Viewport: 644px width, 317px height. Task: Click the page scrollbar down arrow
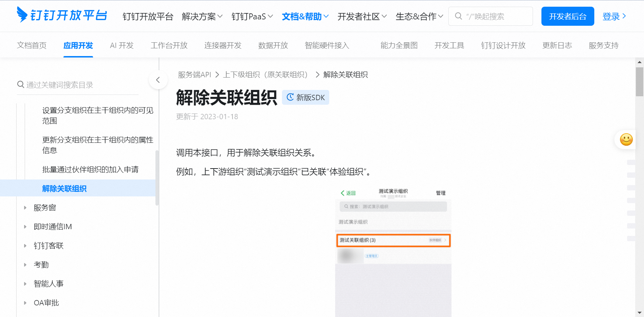639,313
